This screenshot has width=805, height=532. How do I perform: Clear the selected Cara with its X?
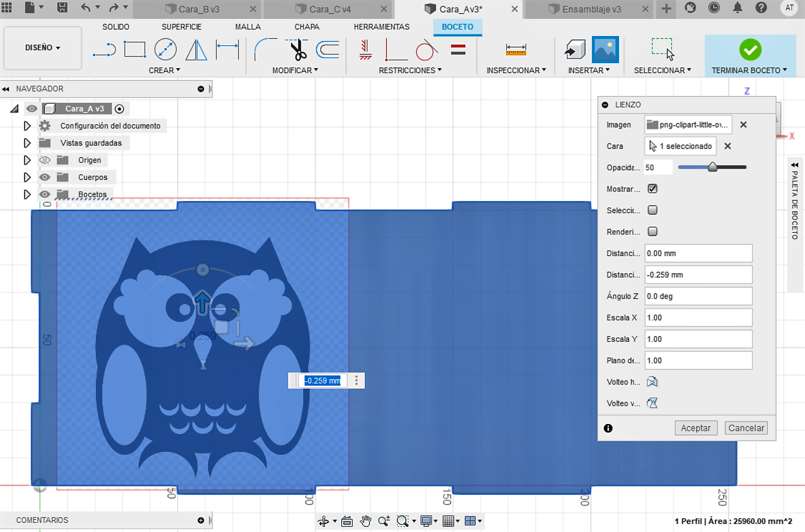[728, 146]
